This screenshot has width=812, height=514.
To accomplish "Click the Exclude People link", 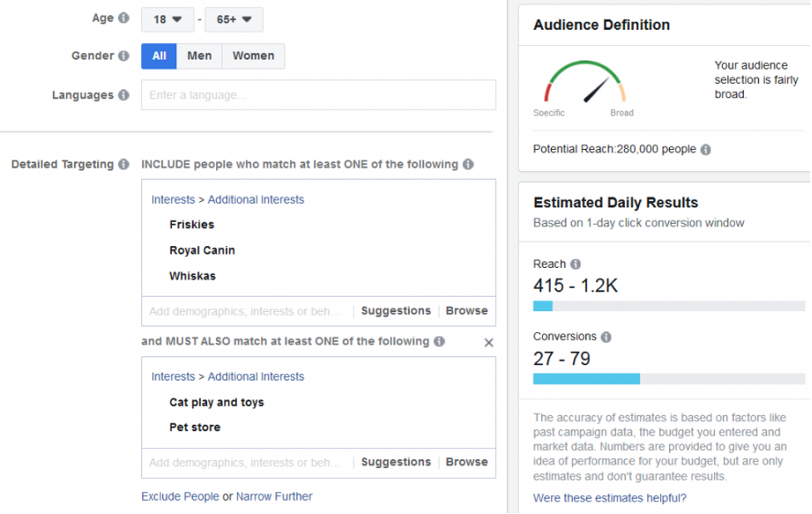I will (x=180, y=497).
